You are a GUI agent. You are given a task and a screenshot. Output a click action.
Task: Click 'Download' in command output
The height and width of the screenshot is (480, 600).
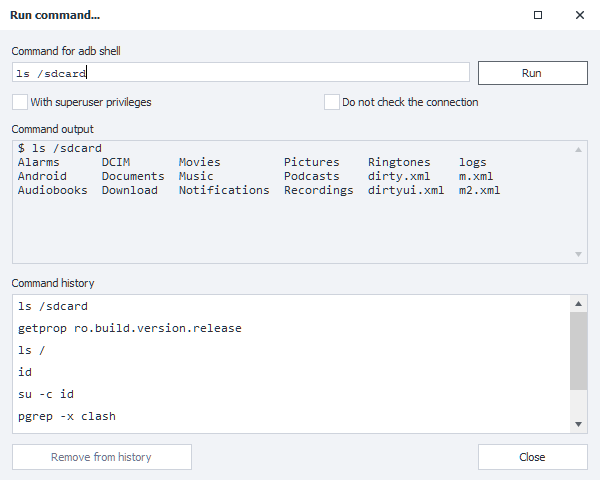(130, 190)
